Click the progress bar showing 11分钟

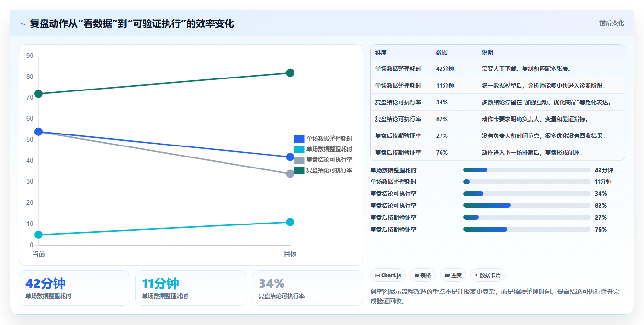(x=527, y=182)
